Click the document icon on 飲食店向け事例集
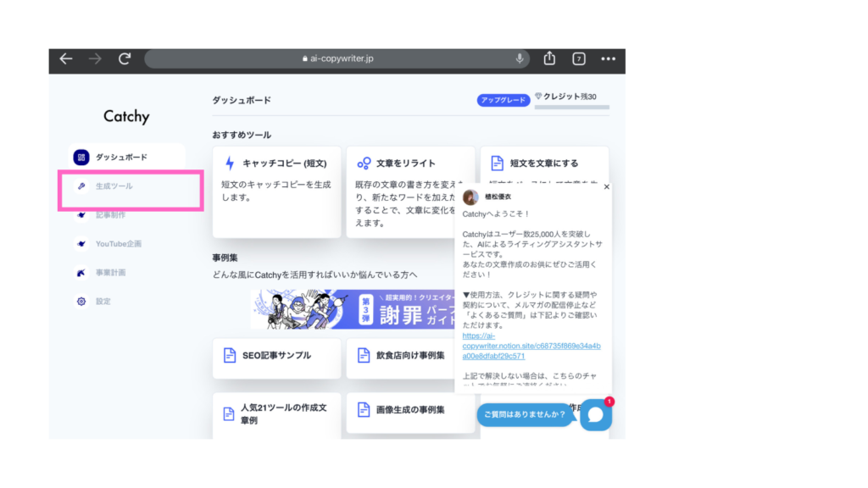Viewport: 868px width, 488px height. click(x=364, y=355)
